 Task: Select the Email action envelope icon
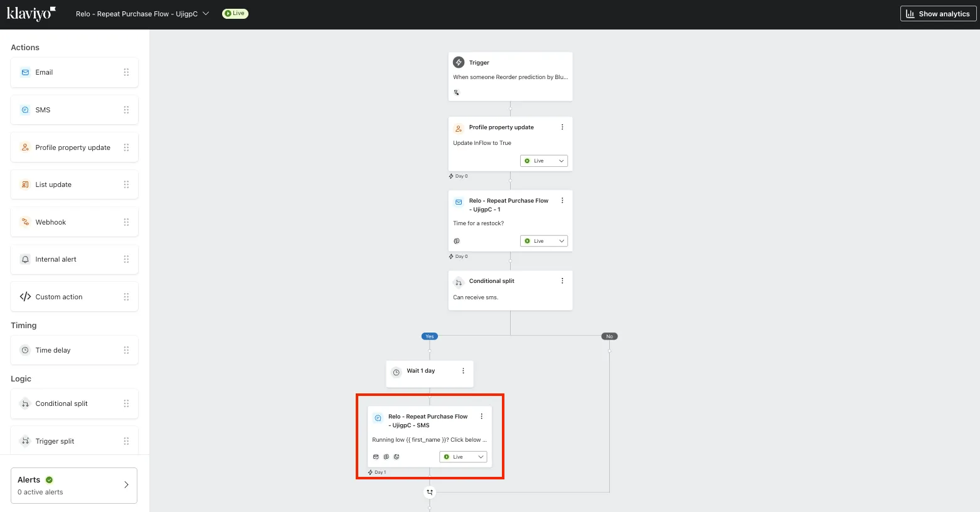25,72
